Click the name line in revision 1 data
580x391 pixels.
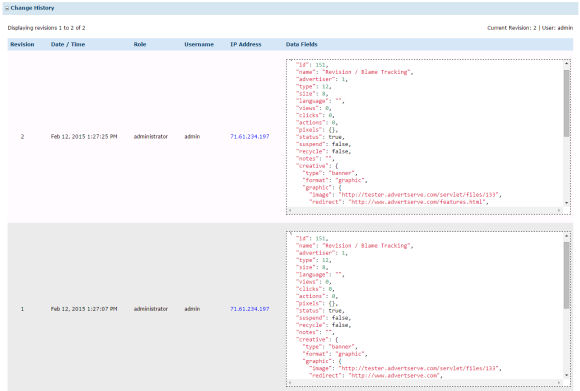pos(354,246)
